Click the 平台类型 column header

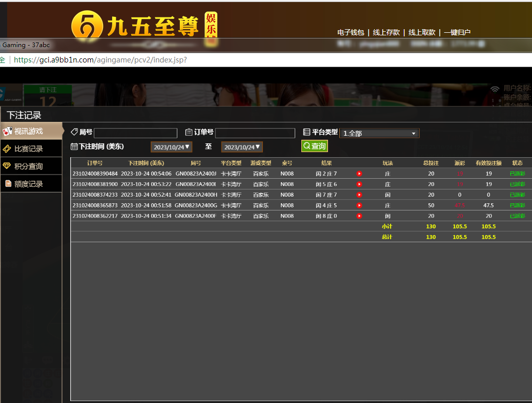[231, 163]
